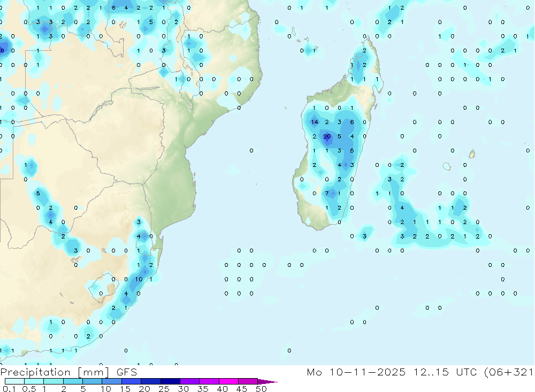
Task: Pick the purple swatch between 30 and 35
Action: pos(189,381)
